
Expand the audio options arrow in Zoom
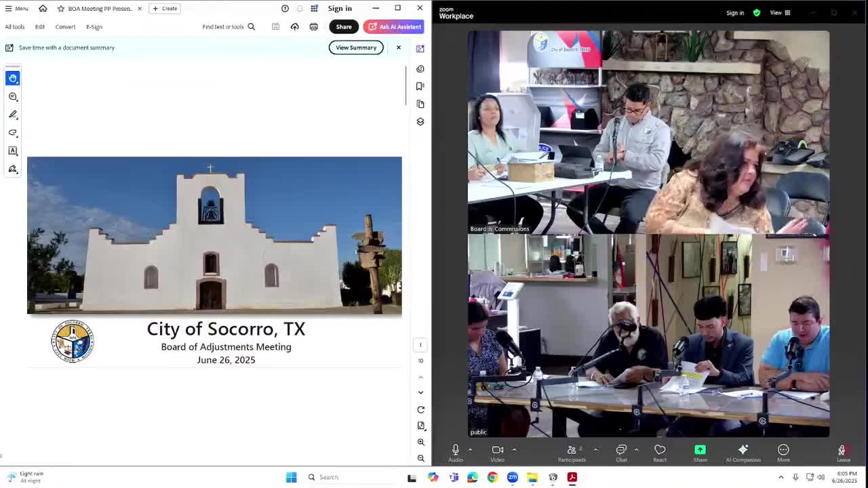tap(470, 449)
